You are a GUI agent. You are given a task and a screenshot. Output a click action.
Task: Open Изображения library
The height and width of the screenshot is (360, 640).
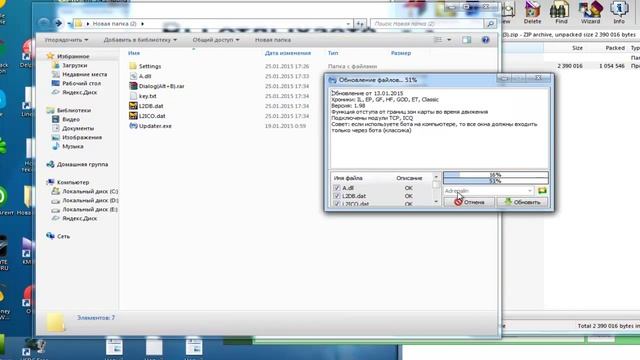pyautogui.click(x=82, y=137)
